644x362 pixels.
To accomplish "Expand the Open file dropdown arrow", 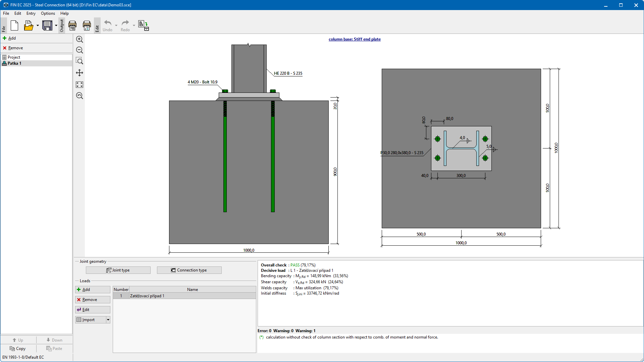I will [x=38, y=25].
